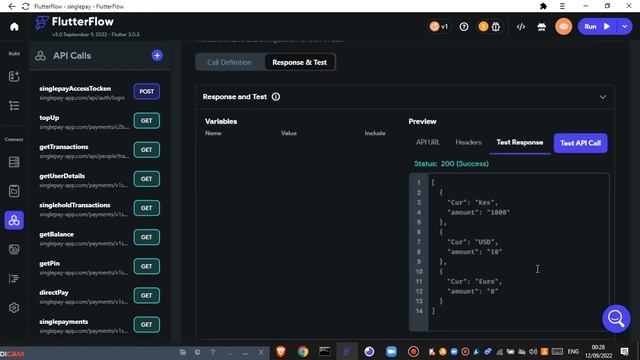Click the GET badge for topUp

pos(147,121)
